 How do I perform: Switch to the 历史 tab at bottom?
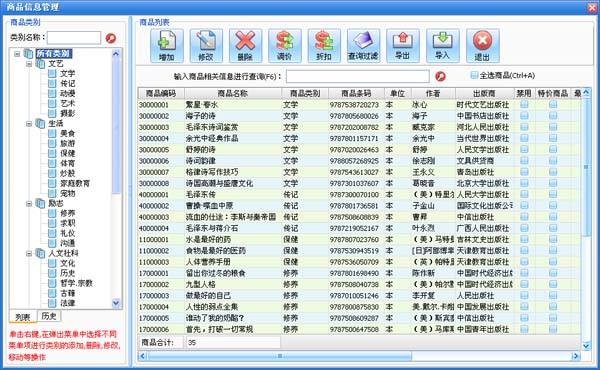point(49,316)
